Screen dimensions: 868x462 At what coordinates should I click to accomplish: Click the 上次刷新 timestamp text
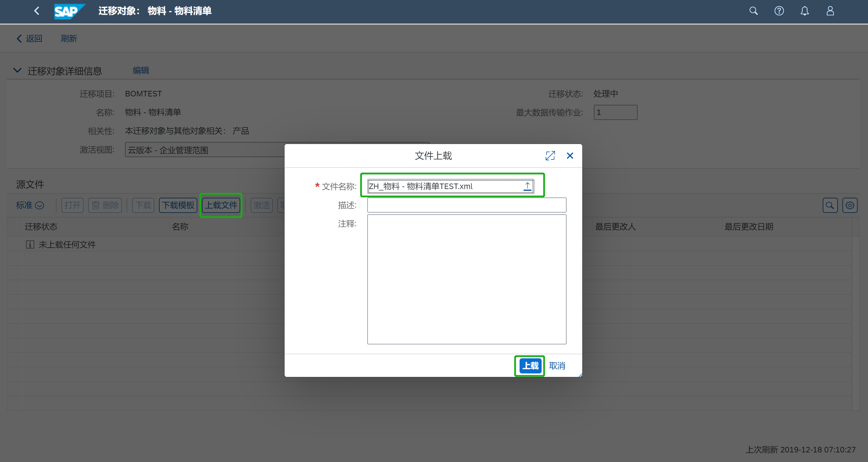800,450
